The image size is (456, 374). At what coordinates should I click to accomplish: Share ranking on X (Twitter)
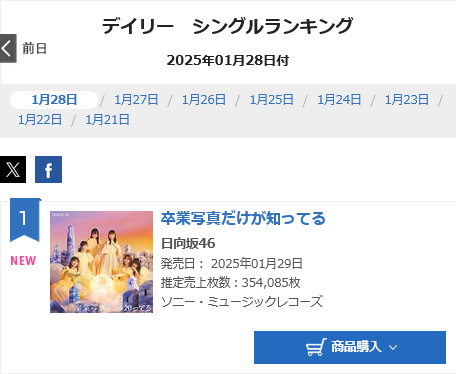pyautogui.click(x=13, y=169)
